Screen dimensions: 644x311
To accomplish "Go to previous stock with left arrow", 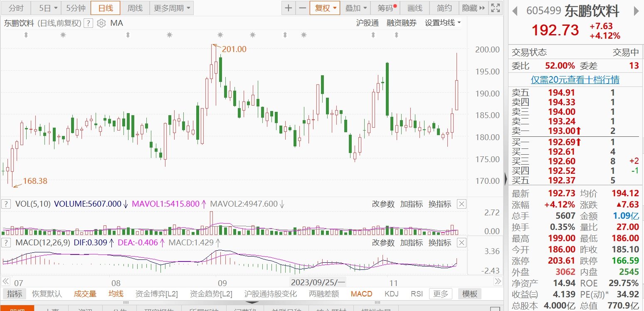I will click(x=515, y=11).
